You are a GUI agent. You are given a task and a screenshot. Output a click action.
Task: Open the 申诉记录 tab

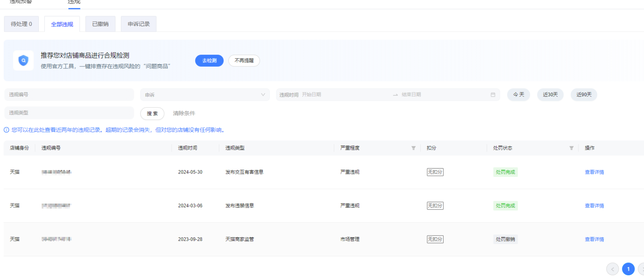[138, 24]
